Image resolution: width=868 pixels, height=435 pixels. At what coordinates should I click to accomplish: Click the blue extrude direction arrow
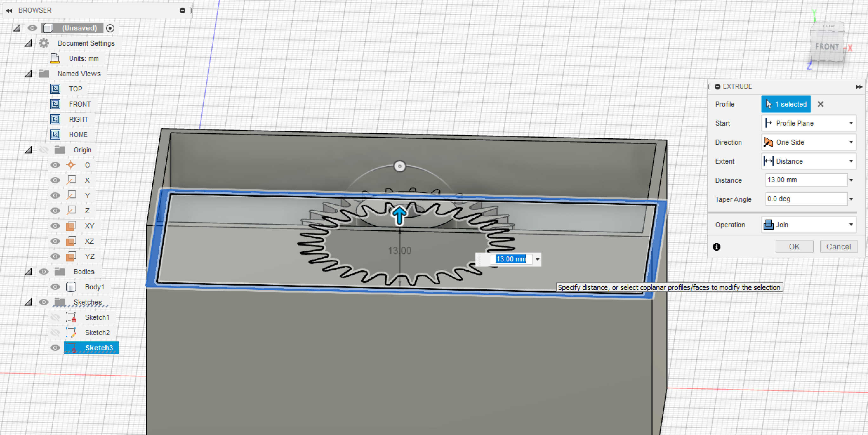[x=399, y=215]
